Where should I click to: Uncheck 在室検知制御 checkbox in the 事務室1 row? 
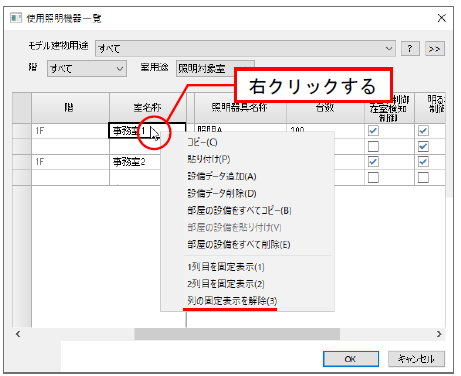click(373, 131)
